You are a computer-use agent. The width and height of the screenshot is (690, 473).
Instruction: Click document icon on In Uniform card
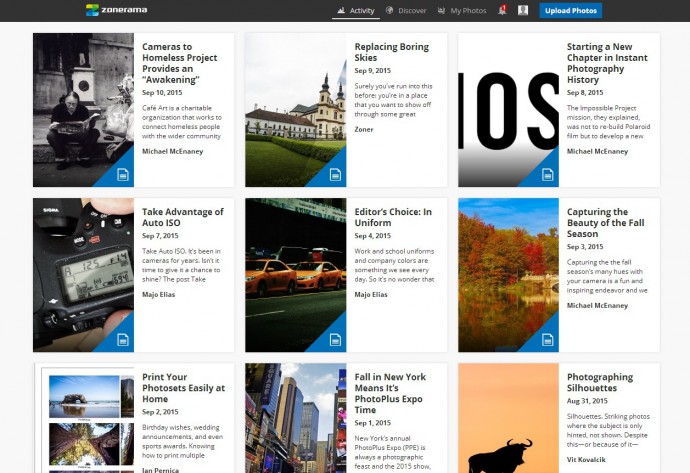tap(335, 340)
